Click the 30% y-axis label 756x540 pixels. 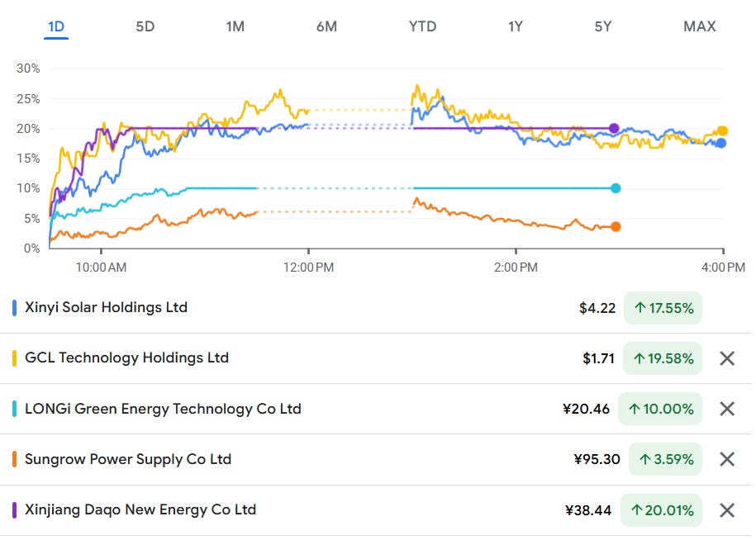tap(28, 69)
